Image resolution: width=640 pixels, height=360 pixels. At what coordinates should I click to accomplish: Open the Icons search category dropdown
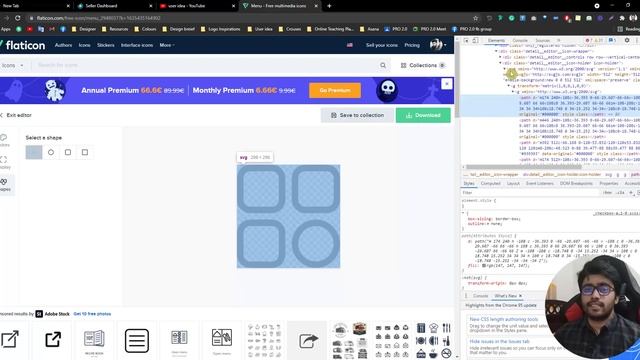pyautogui.click(x=12, y=65)
